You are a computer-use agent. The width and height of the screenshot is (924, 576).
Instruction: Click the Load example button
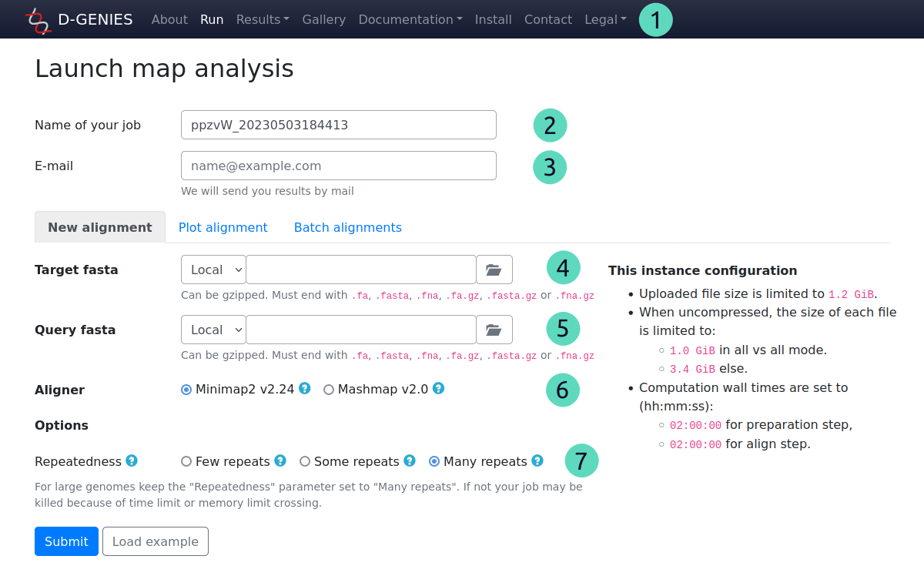pyautogui.click(x=155, y=541)
